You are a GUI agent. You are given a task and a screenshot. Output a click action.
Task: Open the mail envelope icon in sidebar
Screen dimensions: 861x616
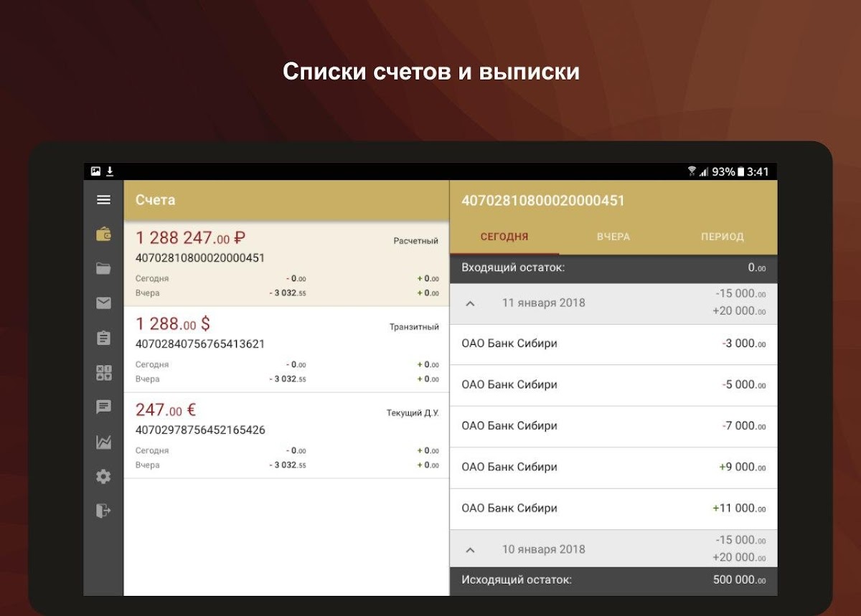[103, 303]
